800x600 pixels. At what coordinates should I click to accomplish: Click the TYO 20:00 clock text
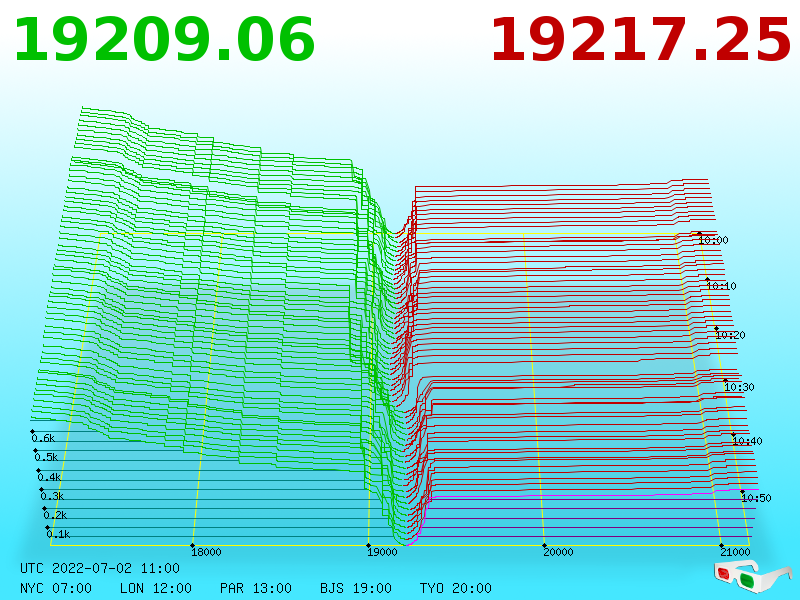coord(456,588)
